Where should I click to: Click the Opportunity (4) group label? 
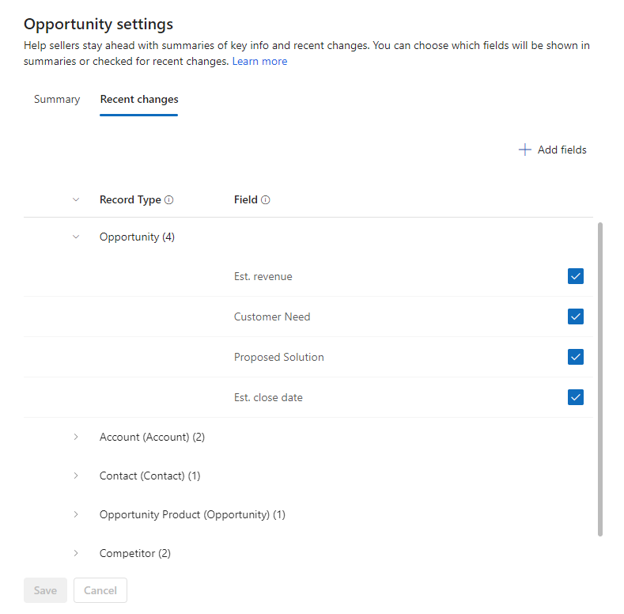click(x=137, y=237)
